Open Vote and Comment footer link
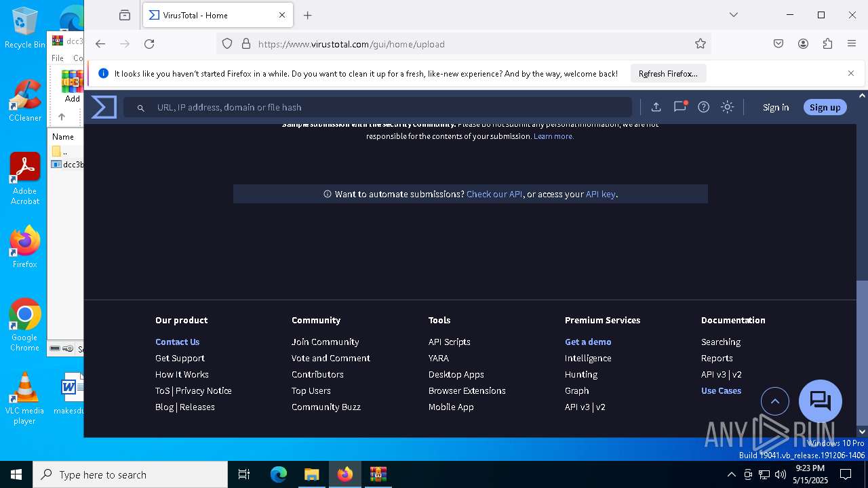 pyautogui.click(x=331, y=358)
